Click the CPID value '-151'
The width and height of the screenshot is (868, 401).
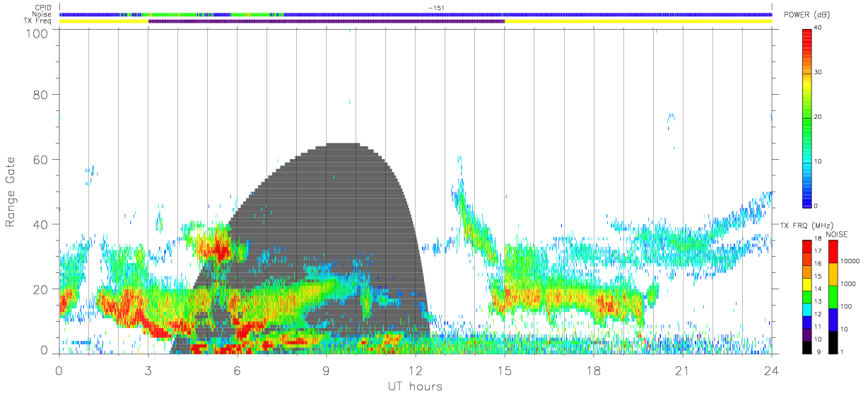coord(436,8)
